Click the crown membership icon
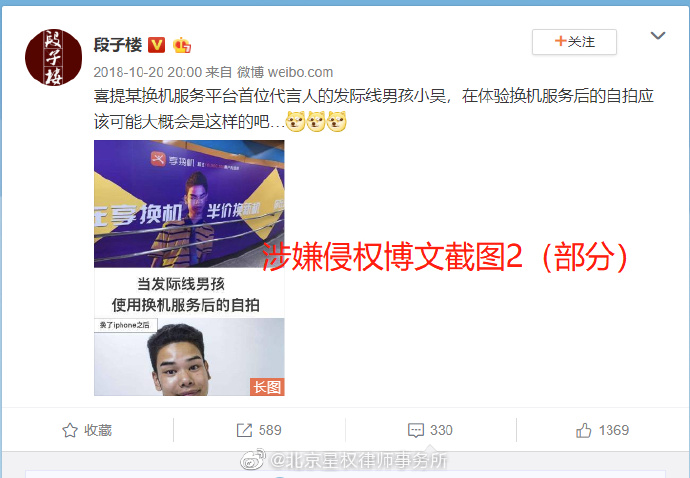The image size is (690, 478). pyautogui.click(x=182, y=45)
